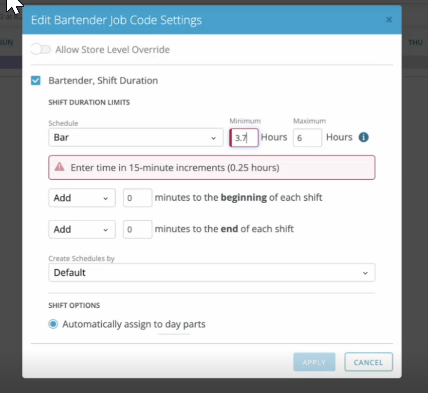Uncheck the Bartender, Shift Duration checkbox
The width and height of the screenshot is (428, 393).
coord(36,81)
